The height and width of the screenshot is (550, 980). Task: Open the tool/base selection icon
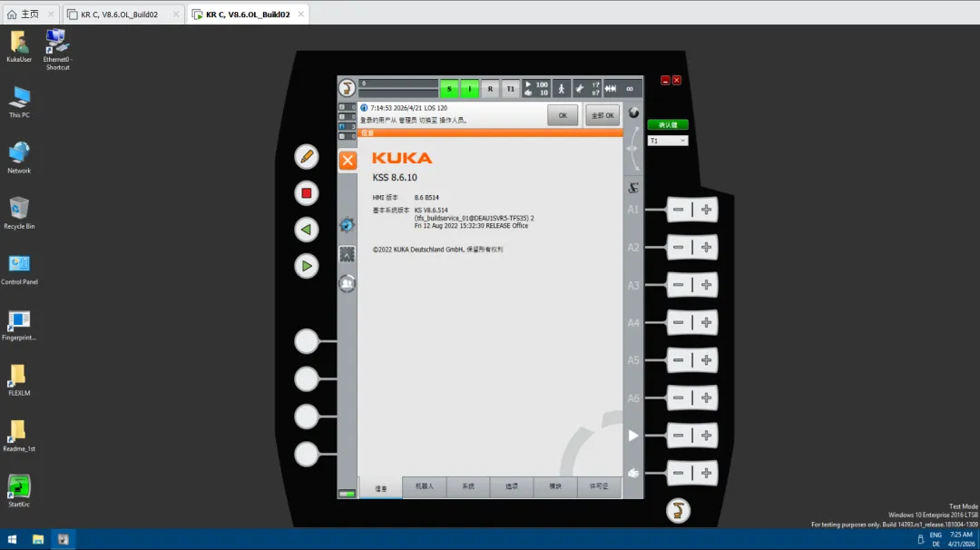[587, 89]
